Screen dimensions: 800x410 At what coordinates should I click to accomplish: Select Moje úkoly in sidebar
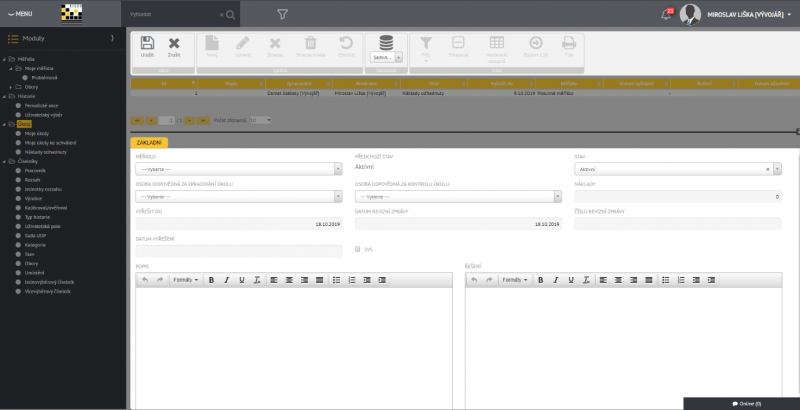[38, 132]
